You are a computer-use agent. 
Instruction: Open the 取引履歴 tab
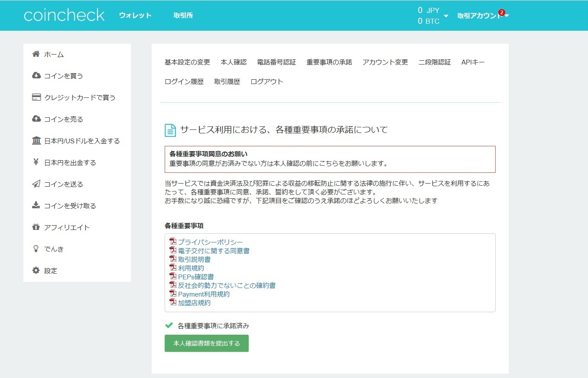click(x=227, y=81)
